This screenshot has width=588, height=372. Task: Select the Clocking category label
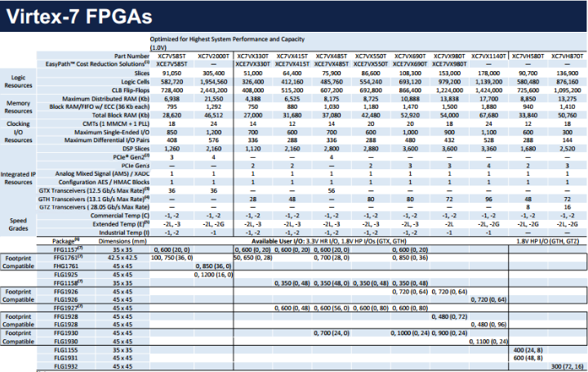pyautogui.click(x=18, y=123)
